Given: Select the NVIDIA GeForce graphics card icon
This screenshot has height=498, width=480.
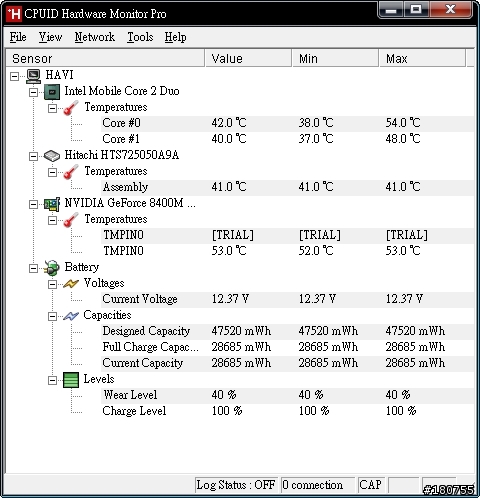Looking at the screenshot, I should tap(52, 204).
